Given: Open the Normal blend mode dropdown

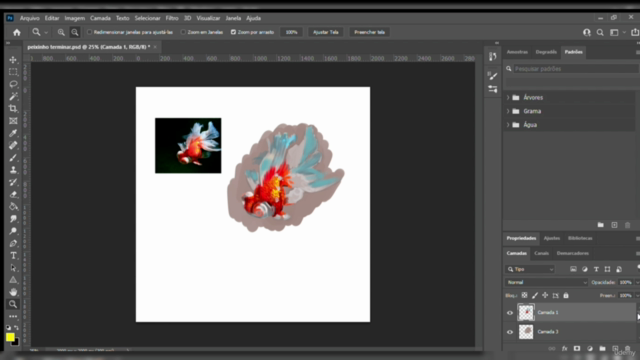Looking at the screenshot, I should tap(547, 282).
